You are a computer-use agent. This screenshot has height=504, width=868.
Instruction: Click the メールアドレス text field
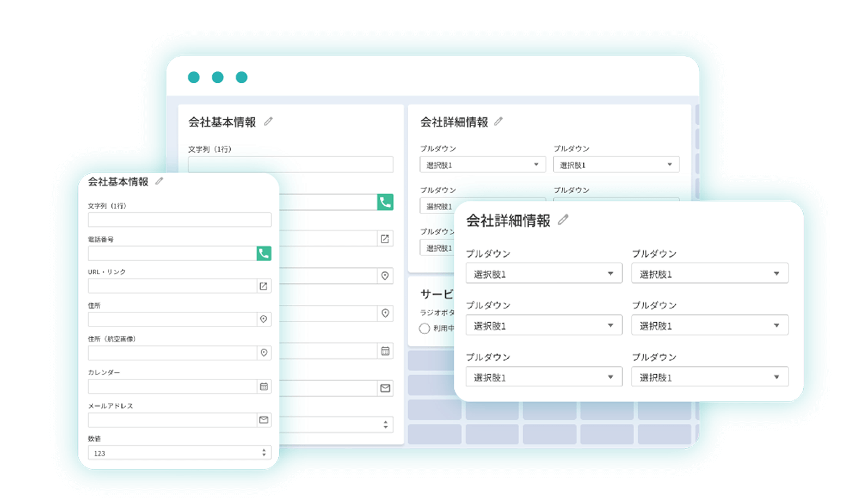(172, 420)
